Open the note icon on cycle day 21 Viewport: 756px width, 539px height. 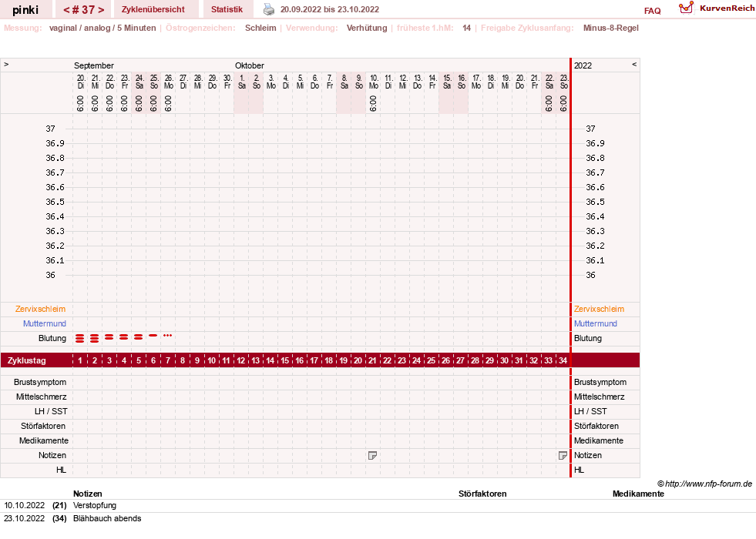[372, 455]
